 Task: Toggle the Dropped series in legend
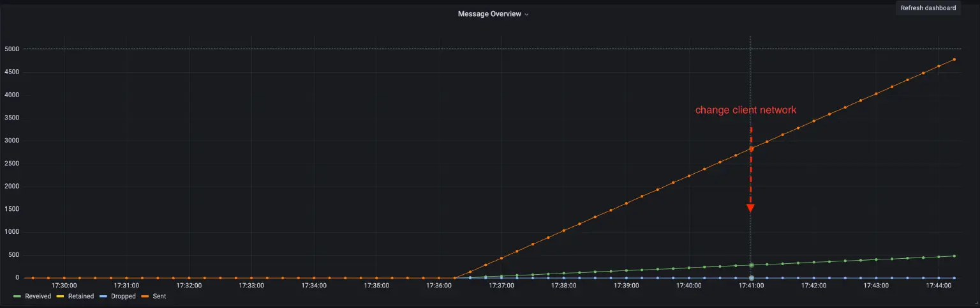[122, 296]
